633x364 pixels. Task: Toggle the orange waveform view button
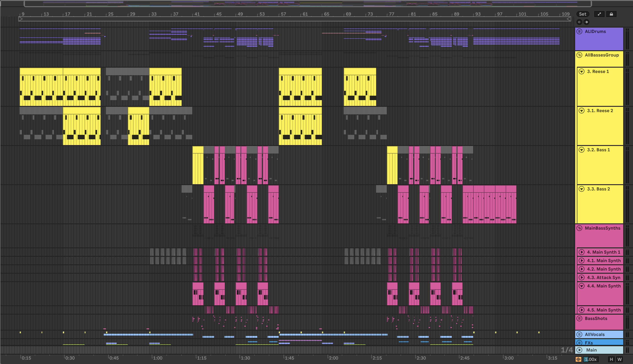coord(578,359)
